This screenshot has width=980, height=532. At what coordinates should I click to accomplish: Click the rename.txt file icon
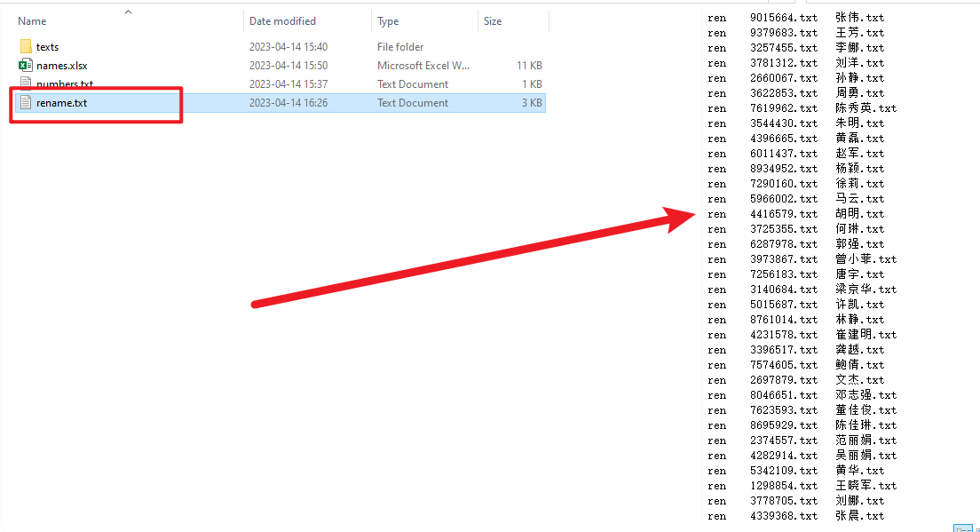click(x=25, y=103)
